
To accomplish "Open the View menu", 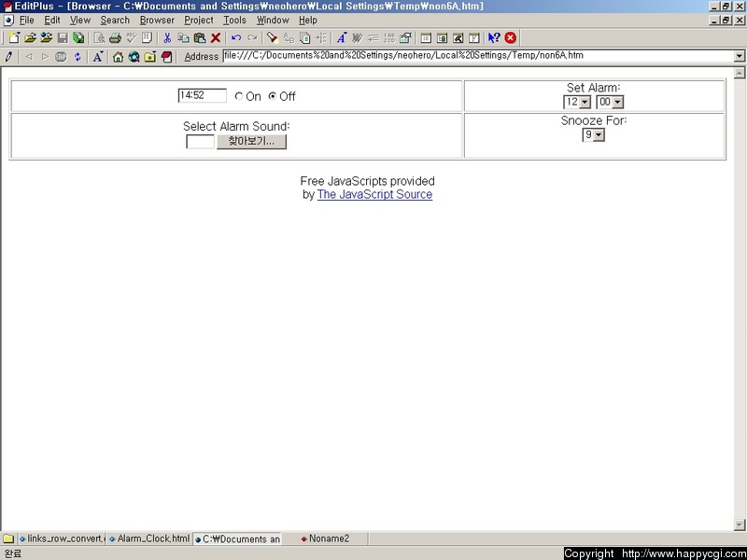I will coord(79,20).
